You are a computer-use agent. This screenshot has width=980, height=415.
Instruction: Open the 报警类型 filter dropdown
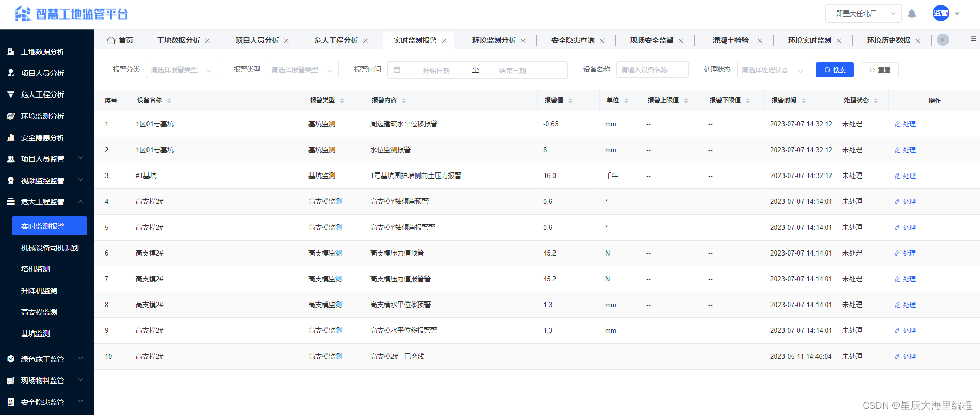(x=303, y=70)
